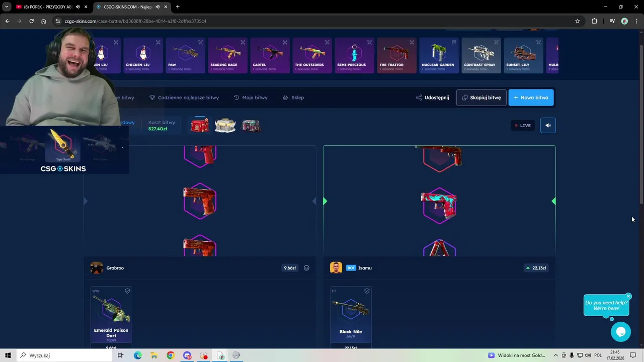Open the Sklep shop tab
The width and height of the screenshot is (644, 362).
[x=293, y=98]
